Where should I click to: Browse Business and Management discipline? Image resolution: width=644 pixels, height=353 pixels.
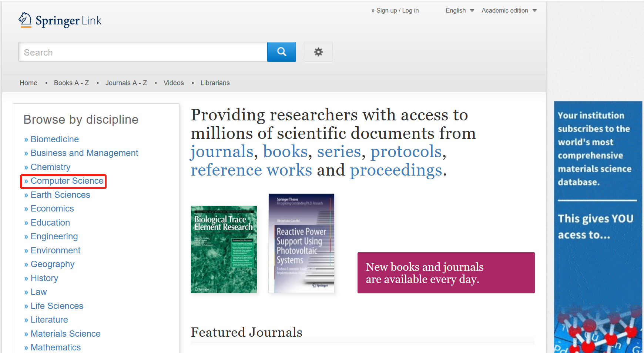[84, 153]
